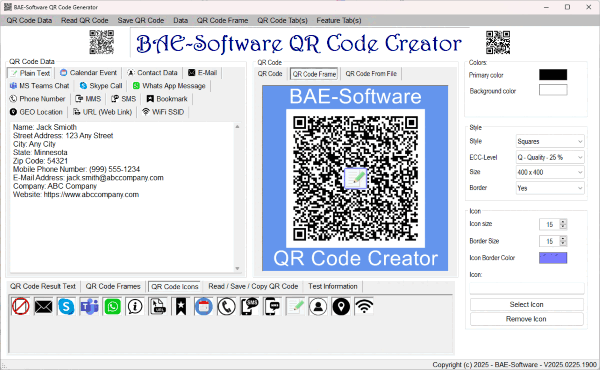Click the small QR code left of title
This screenshot has width=600, height=370.
(101, 42)
